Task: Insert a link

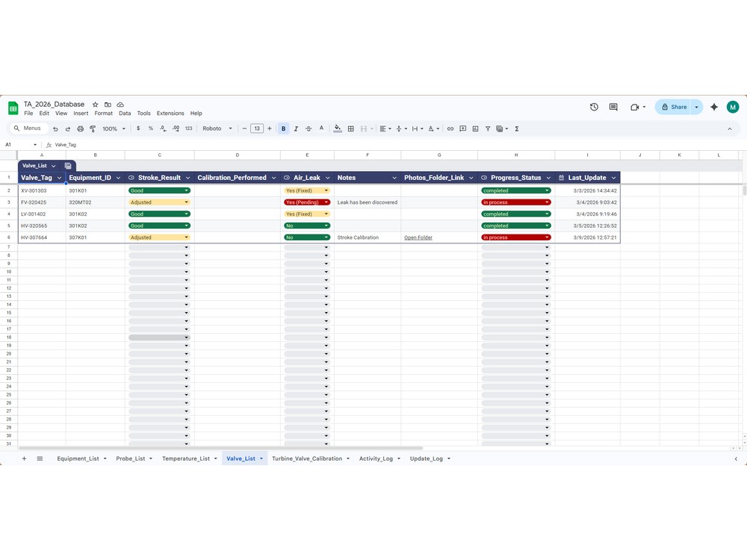Action: pyautogui.click(x=450, y=128)
